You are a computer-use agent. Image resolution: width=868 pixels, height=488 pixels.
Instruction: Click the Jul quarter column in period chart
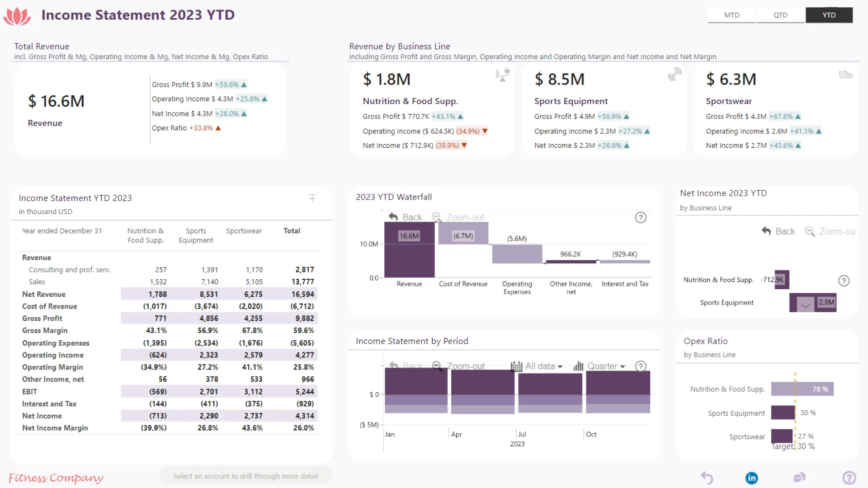pyautogui.click(x=550, y=393)
